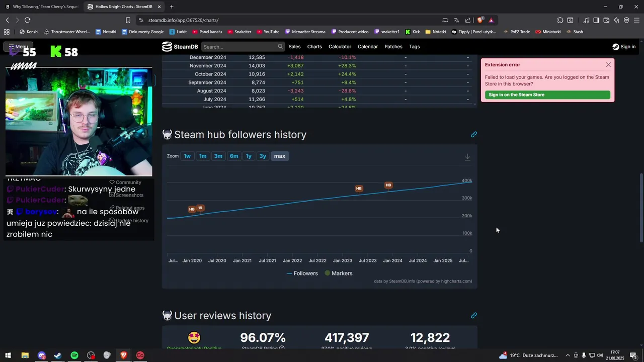The width and height of the screenshot is (644, 362).
Task: Open a new browser tab
Action: (x=172, y=7)
